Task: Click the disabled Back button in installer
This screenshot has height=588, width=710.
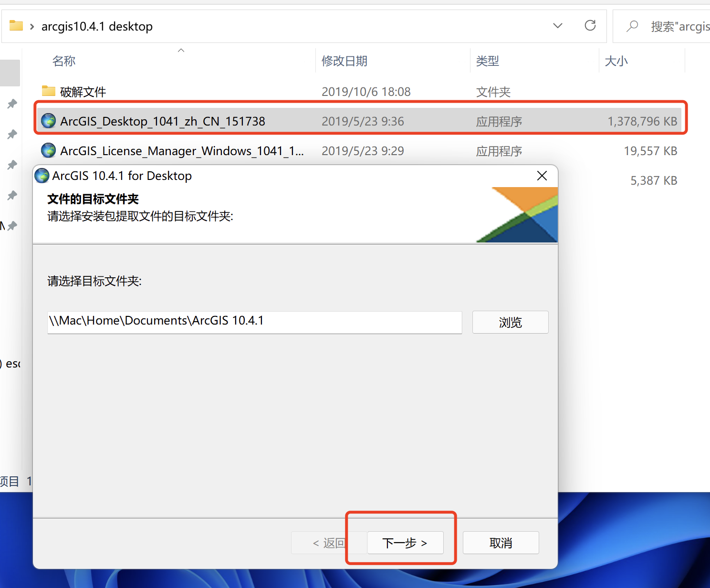Action: pyautogui.click(x=329, y=543)
